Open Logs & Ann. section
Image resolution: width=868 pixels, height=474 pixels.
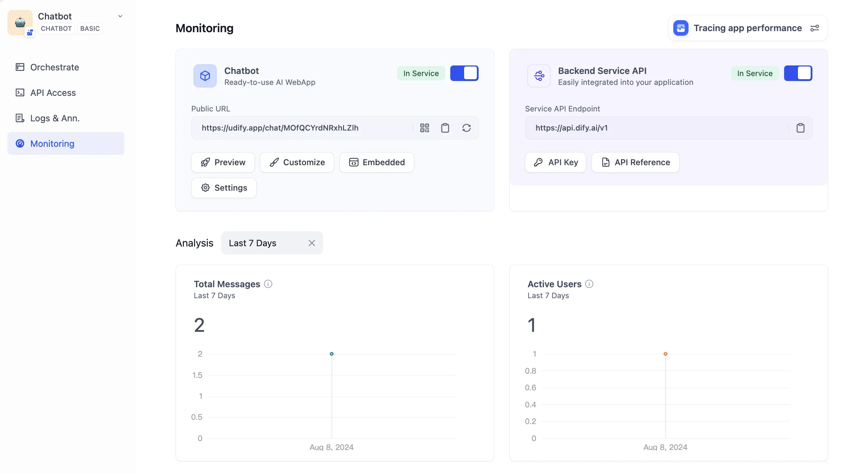[x=55, y=118]
